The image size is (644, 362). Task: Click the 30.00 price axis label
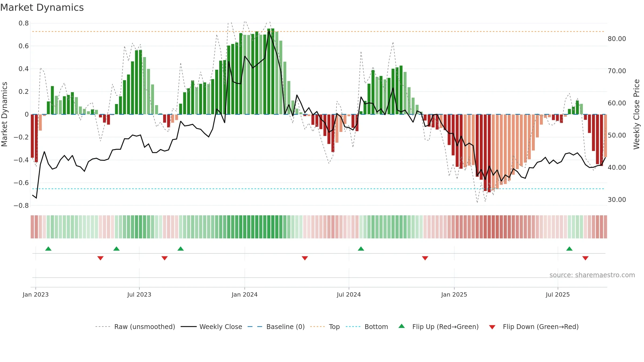click(617, 200)
